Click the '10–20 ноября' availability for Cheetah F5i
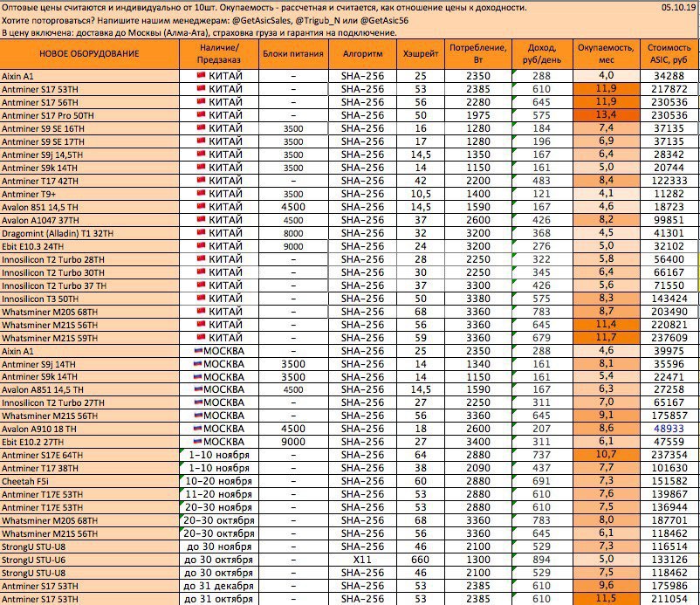 coord(219,481)
